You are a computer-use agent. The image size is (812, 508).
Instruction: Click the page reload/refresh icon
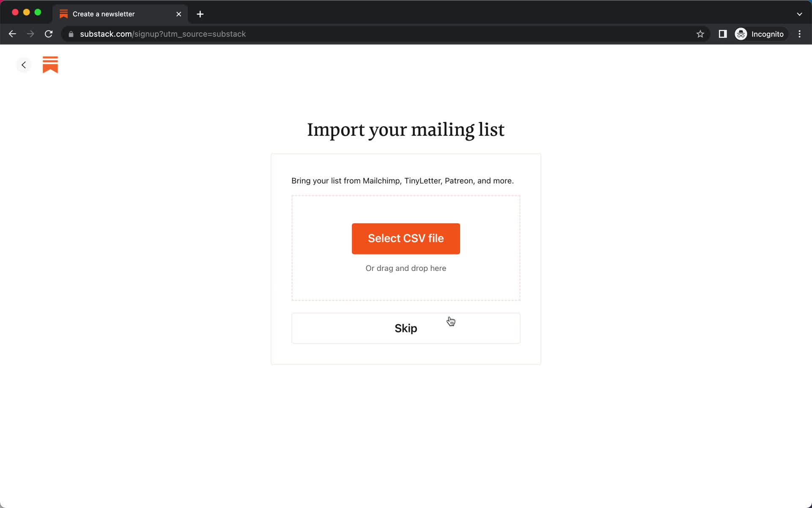49,34
